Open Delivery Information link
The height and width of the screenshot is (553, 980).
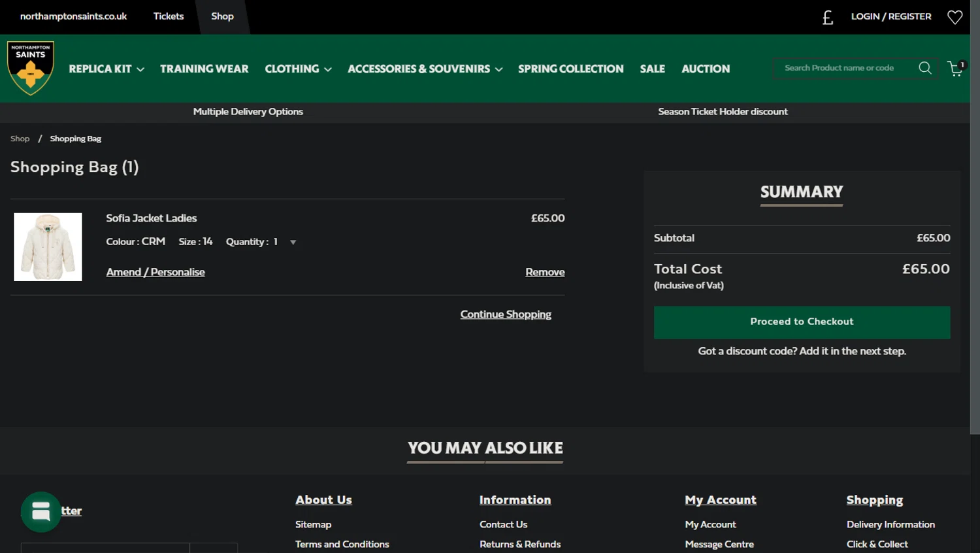(x=890, y=524)
